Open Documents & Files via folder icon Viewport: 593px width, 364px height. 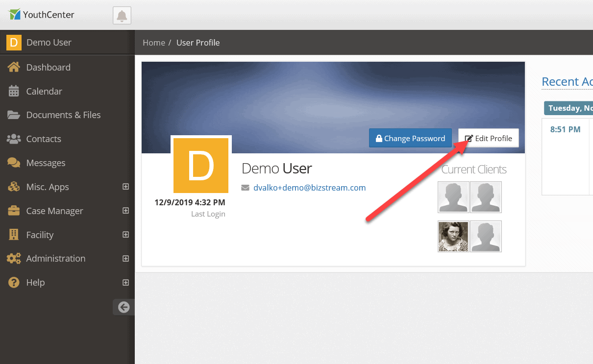(13, 115)
